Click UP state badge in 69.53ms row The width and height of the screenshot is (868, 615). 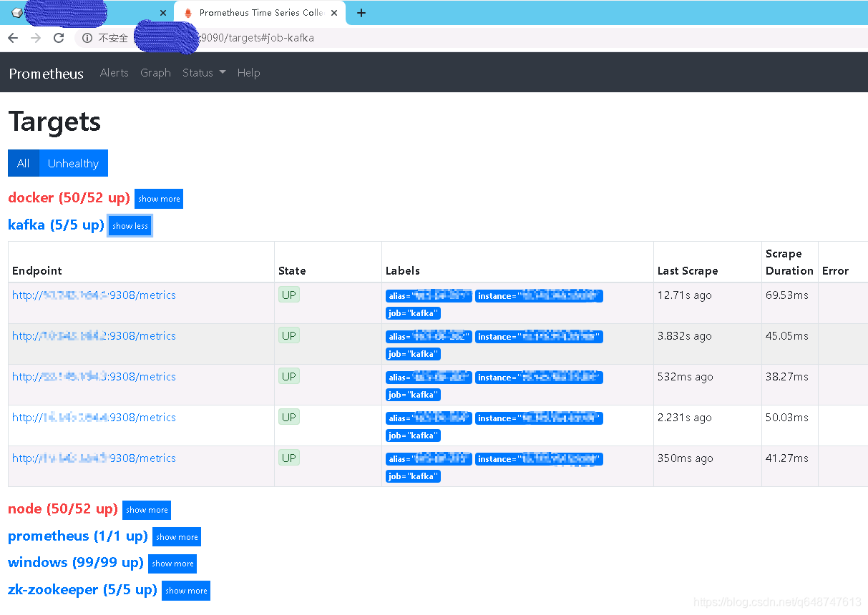click(289, 295)
